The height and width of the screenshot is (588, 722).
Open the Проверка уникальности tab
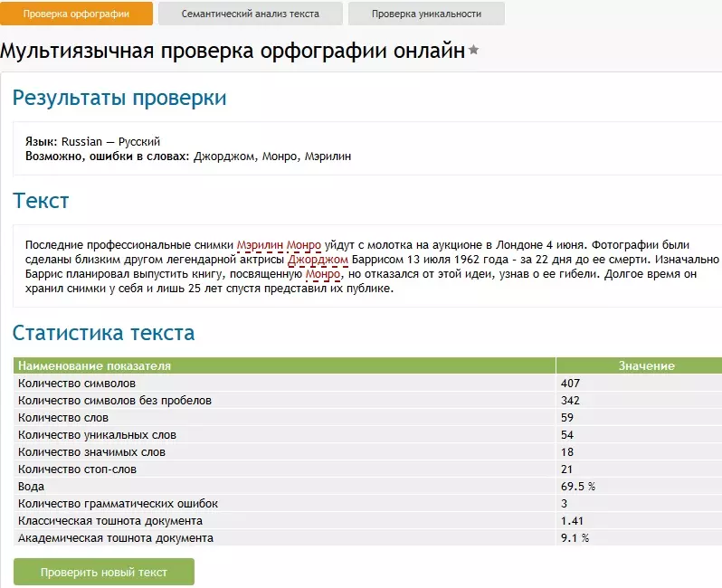(426, 14)
